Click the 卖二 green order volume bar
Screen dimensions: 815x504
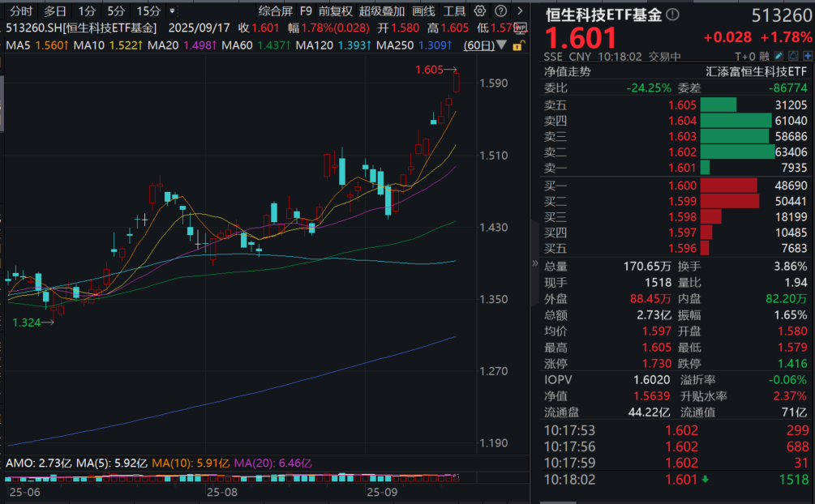(x=736, y=152)
